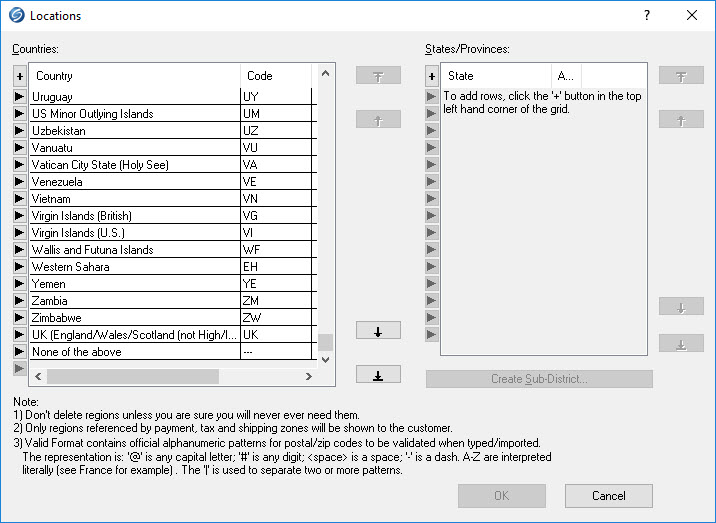716x523 pixels.
Task: Sort by the Country column header
Action: coord(134,76)
